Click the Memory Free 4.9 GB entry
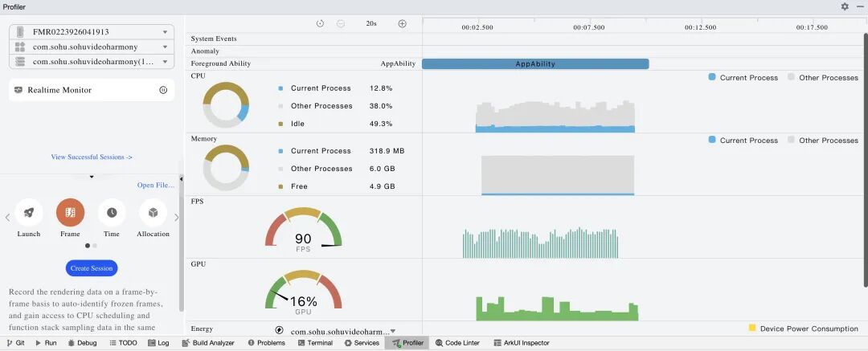The image size is (868, 351). coord(337,186)
